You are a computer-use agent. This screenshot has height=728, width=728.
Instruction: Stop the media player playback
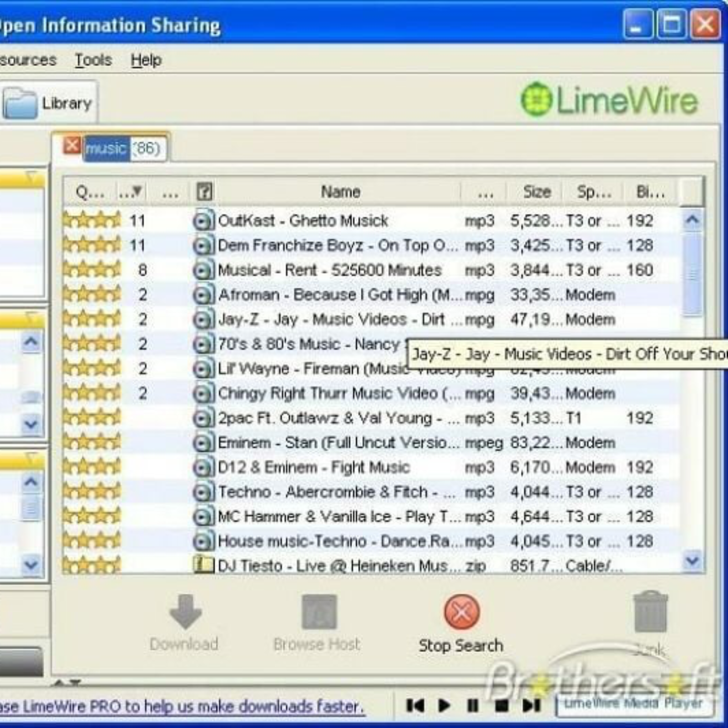coord(501,706)
